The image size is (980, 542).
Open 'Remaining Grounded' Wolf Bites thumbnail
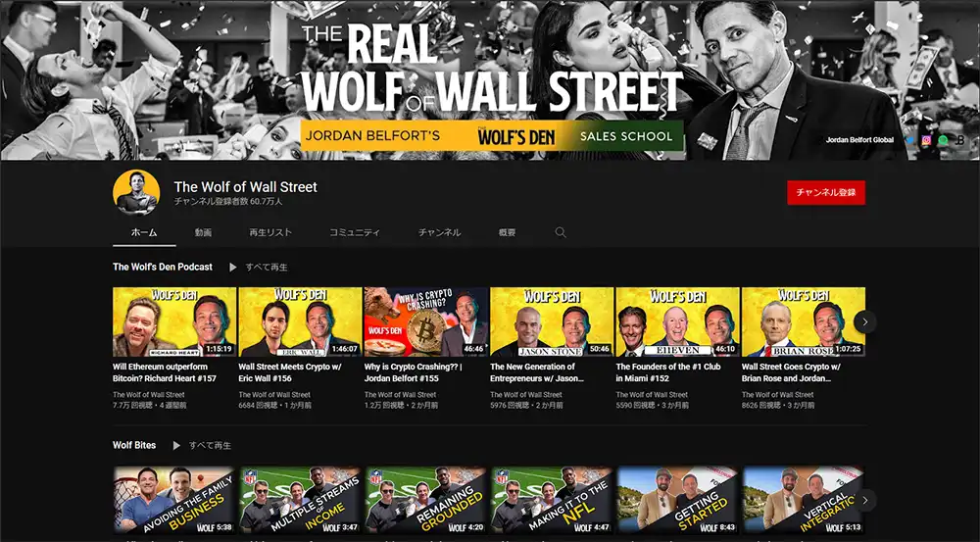coord(426,500)
